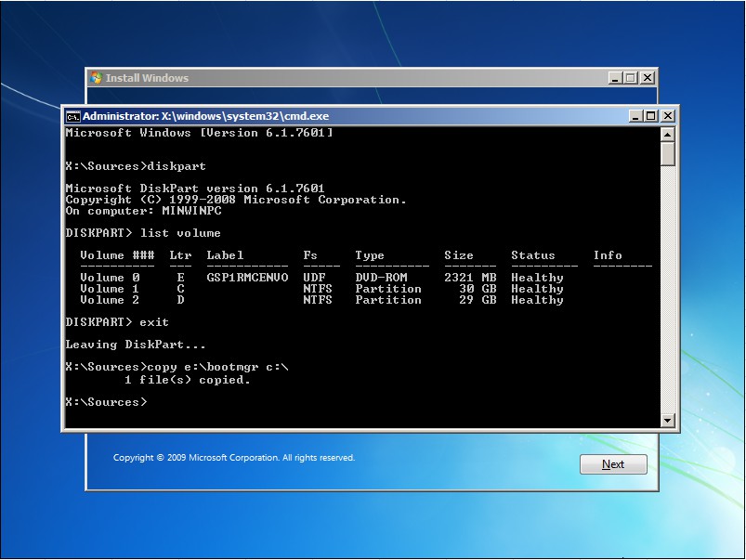Click the Ltr column header
The height and width of the screenshot is (560, 746).
(180, 255)
